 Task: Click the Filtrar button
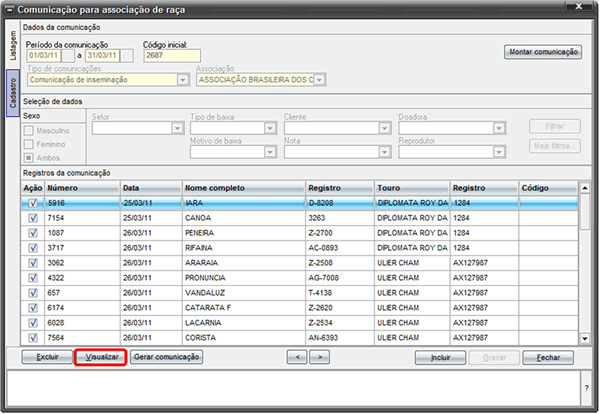pos(555,126)
